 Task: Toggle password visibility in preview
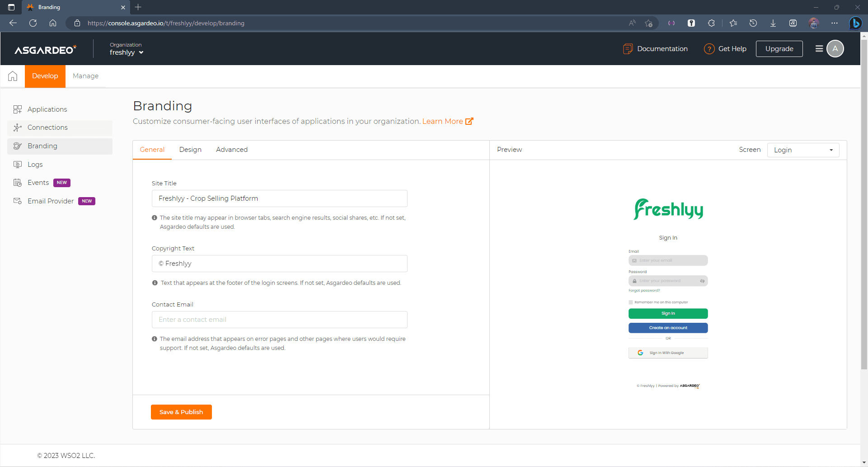[x=702, y=281]
